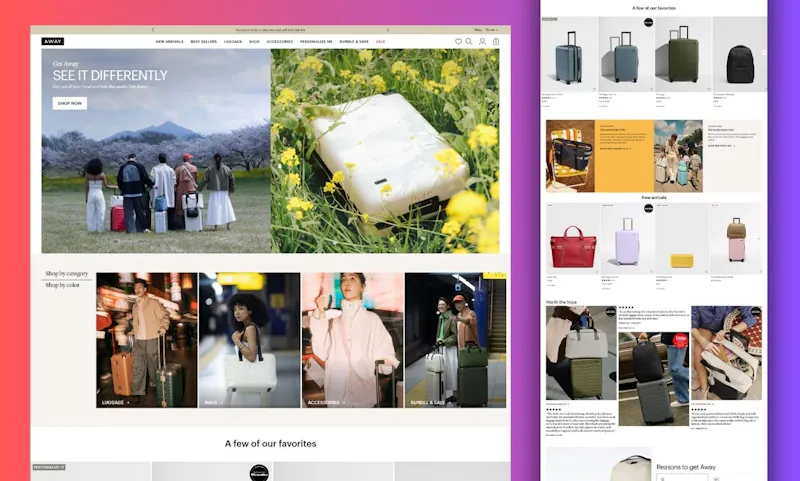800x481 pixels.
Task: Click the shop link in beige promo card
Action: pyautogui.click(x=721, y=146)
